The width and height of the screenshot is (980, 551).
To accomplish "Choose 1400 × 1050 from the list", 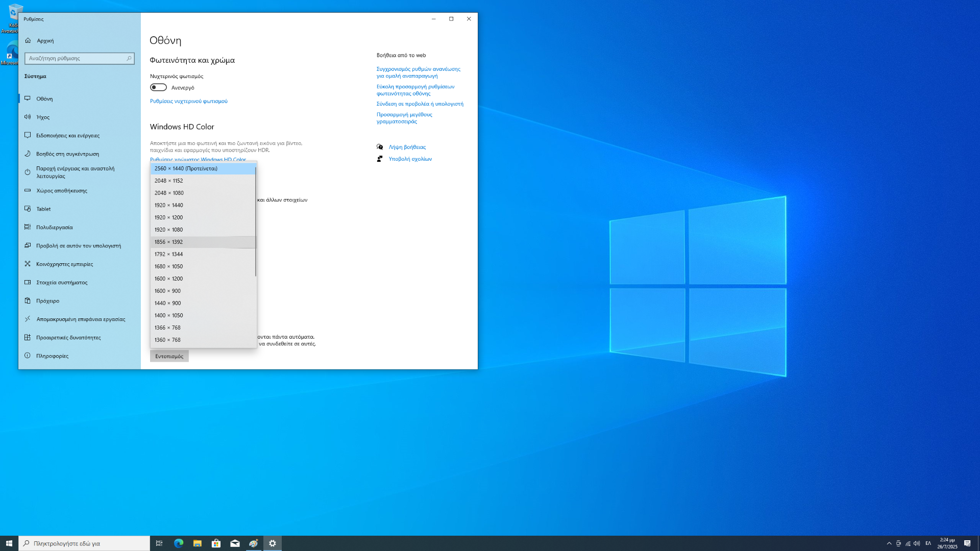I will coord(203,316).
